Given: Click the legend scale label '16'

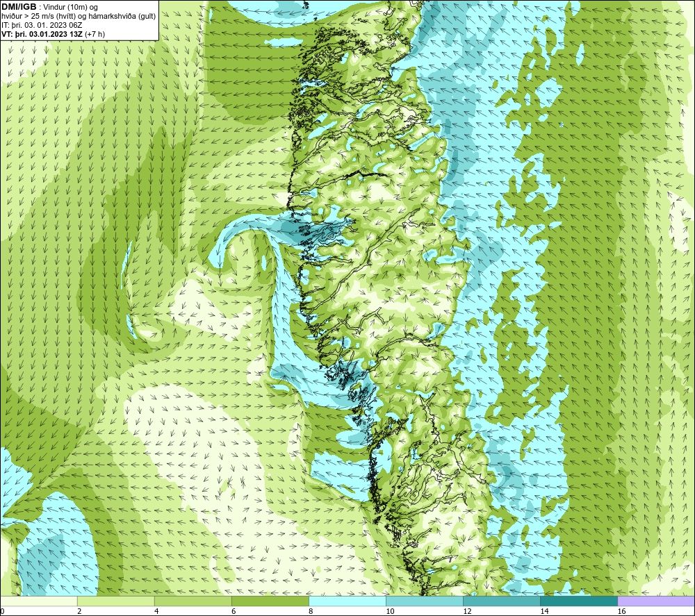Looking at the screenshot, I should (621, 611).
